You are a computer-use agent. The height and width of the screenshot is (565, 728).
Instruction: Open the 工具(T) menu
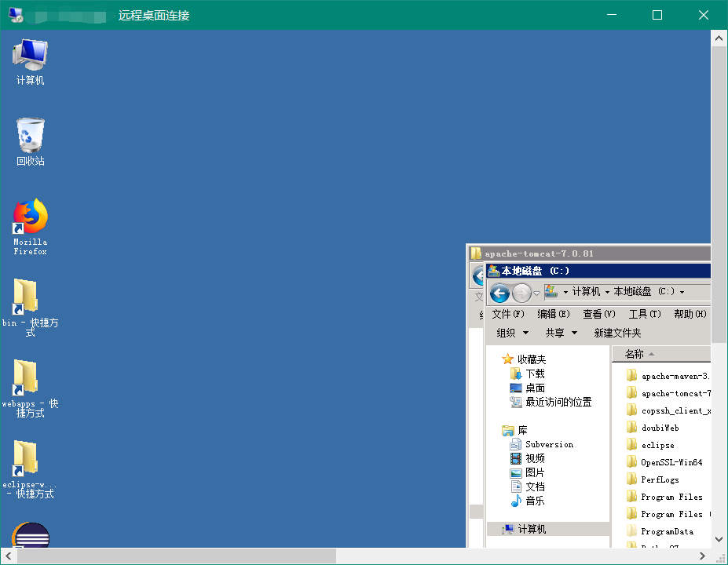point(644,314)
